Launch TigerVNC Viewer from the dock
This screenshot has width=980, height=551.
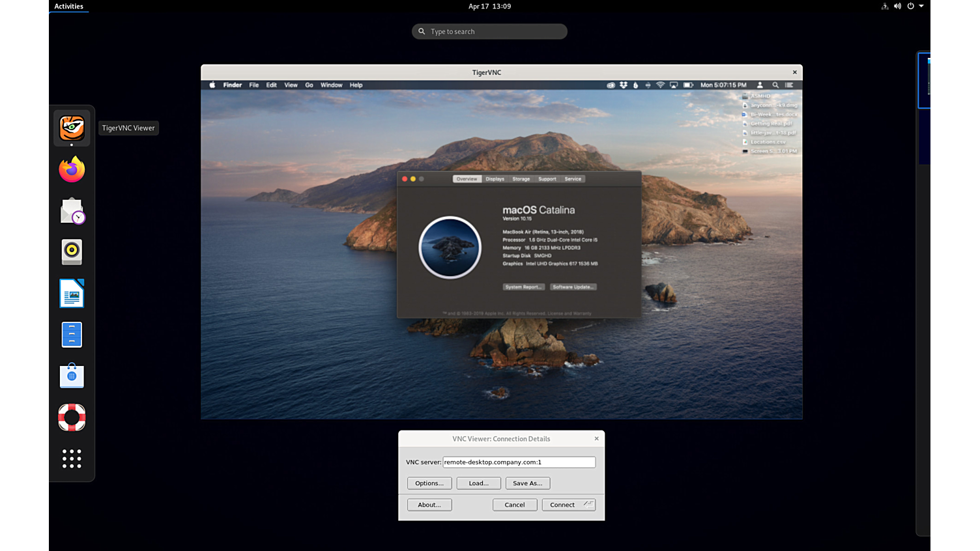72,128
